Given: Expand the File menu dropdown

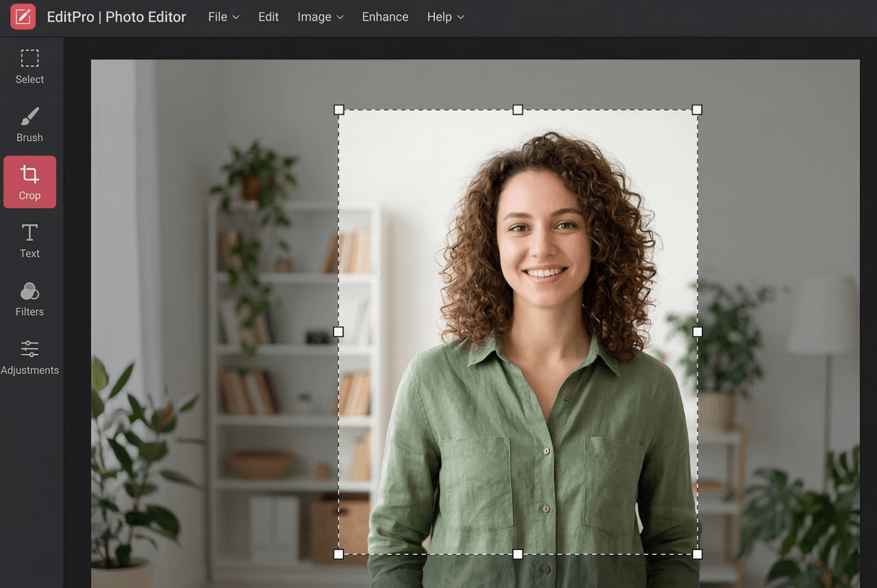Looking at the screenshot, I should tap(223, 17).
